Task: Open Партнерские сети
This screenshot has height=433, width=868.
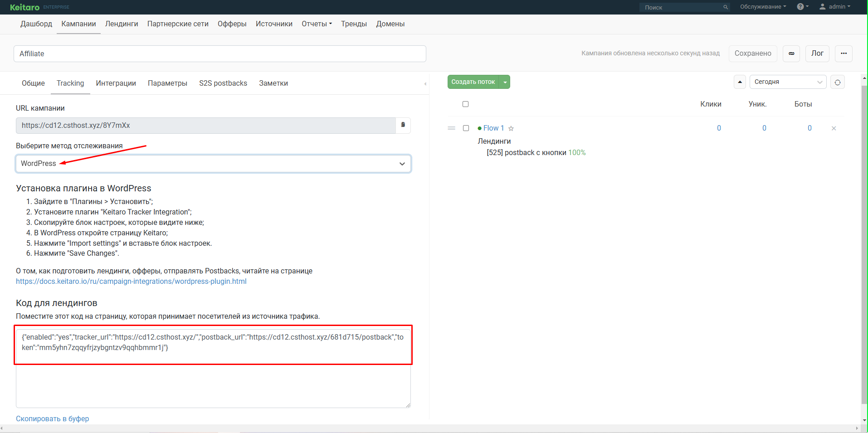Action: (178, 24)
